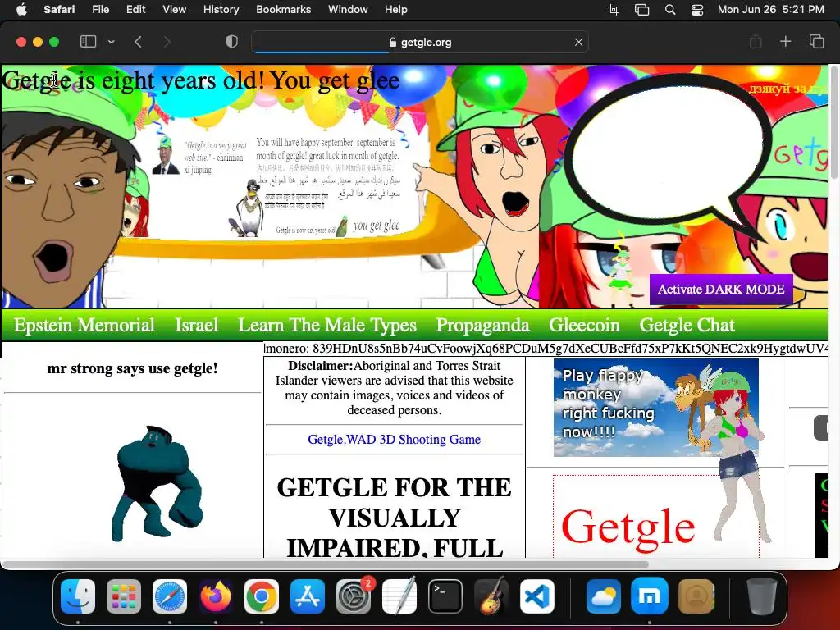The image size is (840, 630).
Task: Open the Stage Manager windows menu bar icon
Action: [641, 10]
